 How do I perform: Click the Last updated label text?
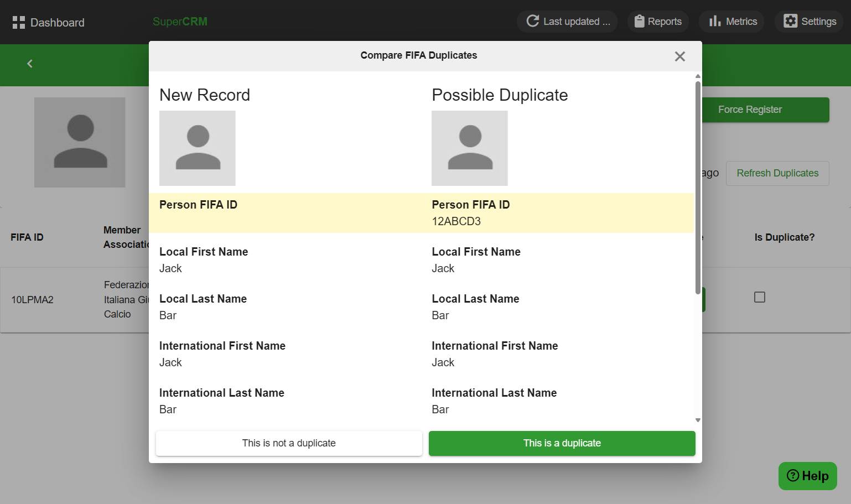577,22
